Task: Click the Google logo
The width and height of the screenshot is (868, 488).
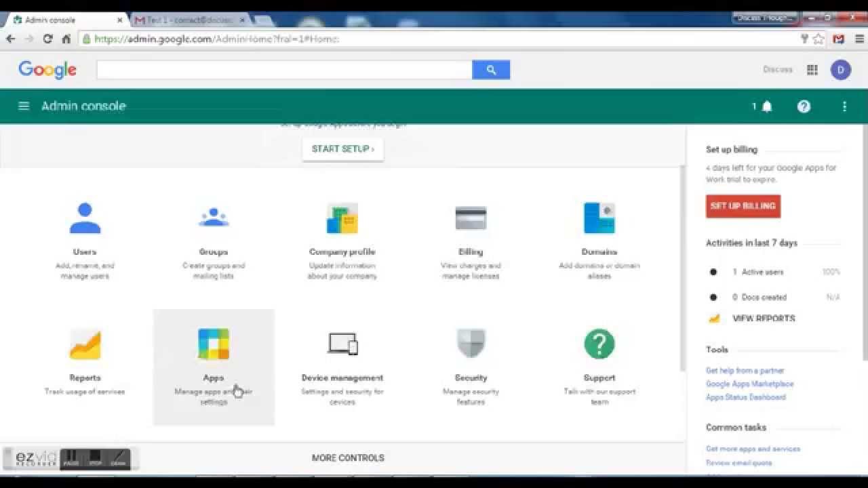Action: click(47, 70)
